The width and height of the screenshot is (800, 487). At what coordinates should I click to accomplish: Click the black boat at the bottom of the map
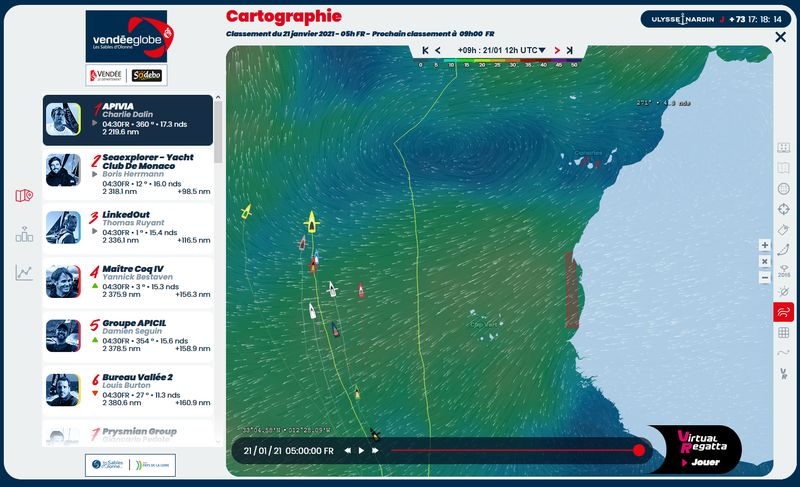(375, 434)
